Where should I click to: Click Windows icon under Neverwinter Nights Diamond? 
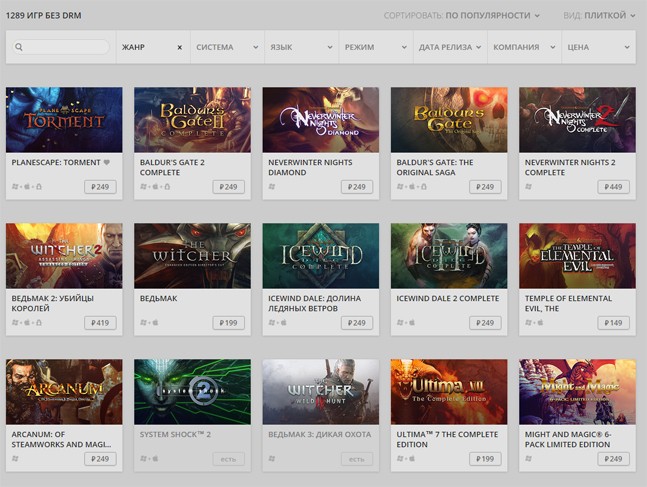click(x=272, y=187)
